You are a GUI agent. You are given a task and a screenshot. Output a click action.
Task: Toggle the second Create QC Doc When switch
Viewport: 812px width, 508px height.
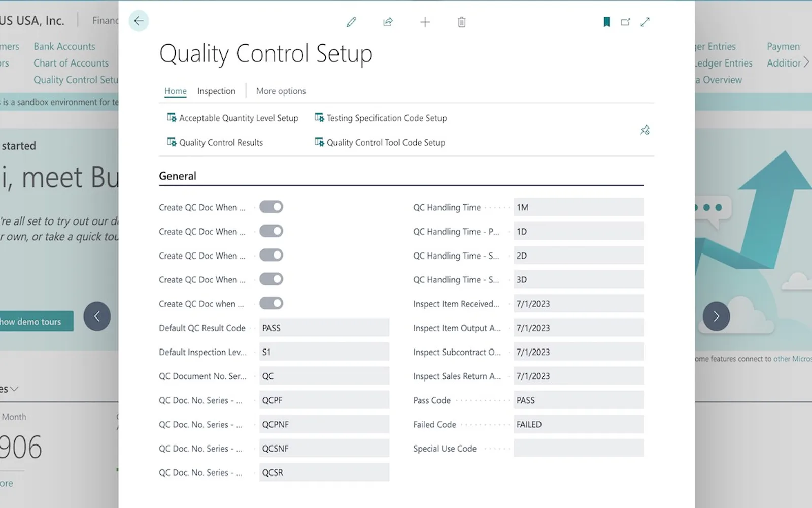coord(271,231)
